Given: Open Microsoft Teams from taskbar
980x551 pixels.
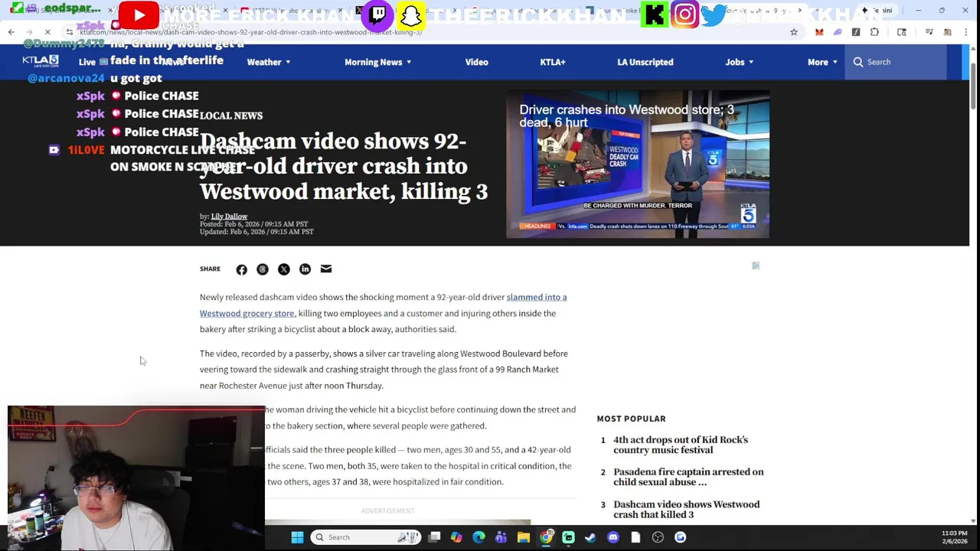Looking at the screenshot, I should [501, 537].
